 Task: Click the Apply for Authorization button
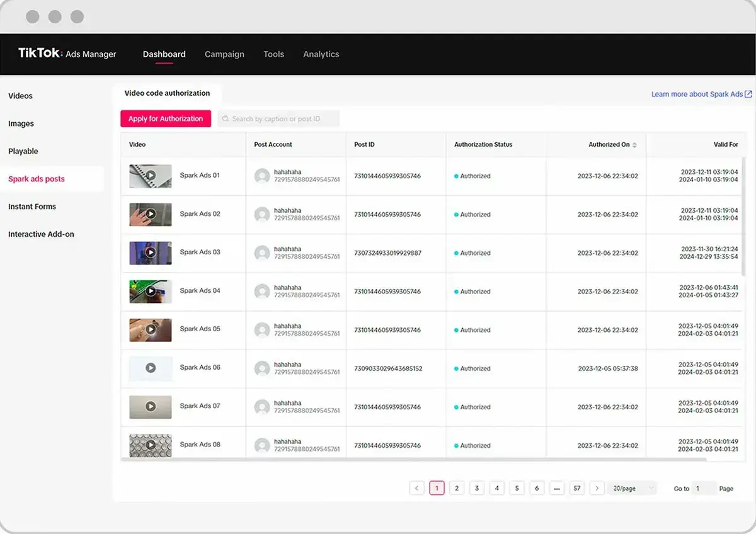[166, 118]
